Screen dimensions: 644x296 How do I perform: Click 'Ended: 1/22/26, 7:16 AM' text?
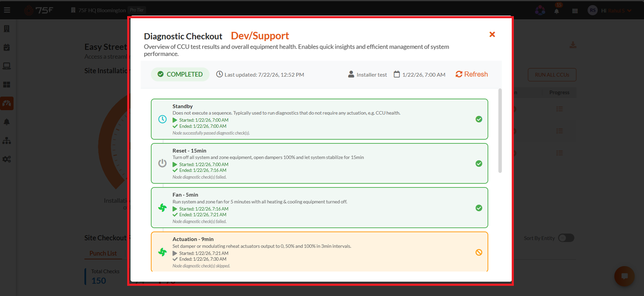pos(203,170)
